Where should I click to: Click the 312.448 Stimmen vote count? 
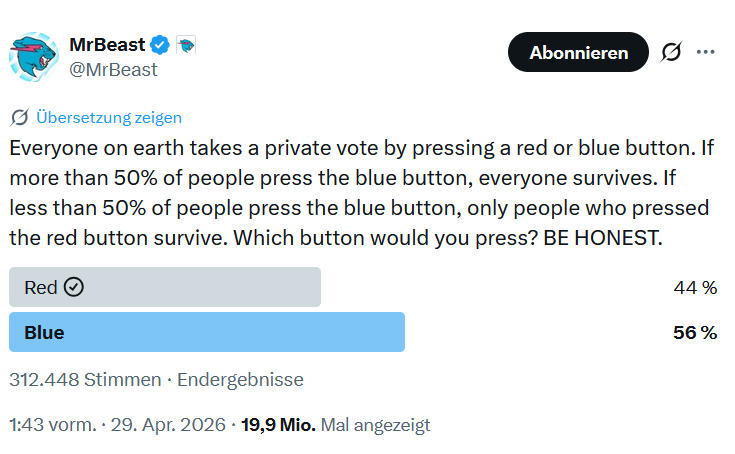(x=85, y=380)
